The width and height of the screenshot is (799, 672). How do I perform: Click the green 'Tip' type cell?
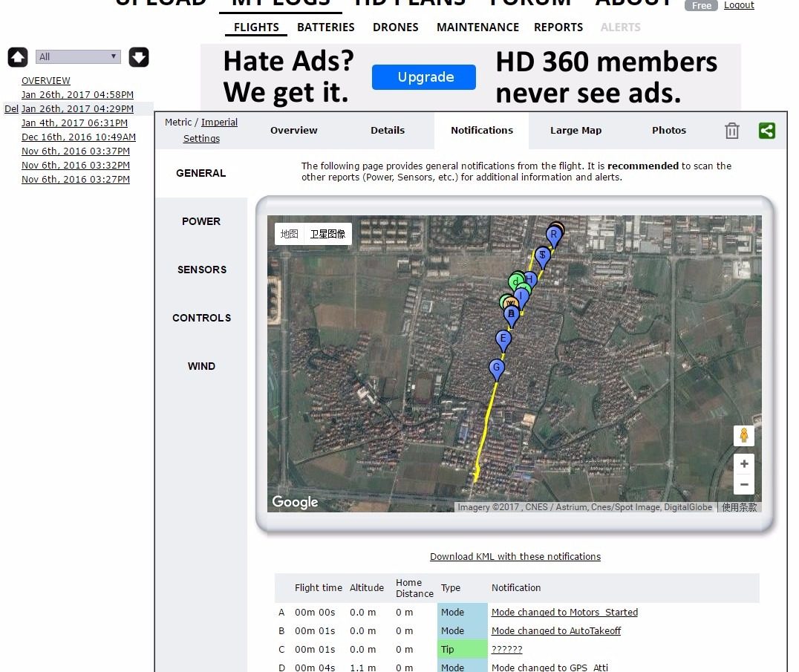463,650
